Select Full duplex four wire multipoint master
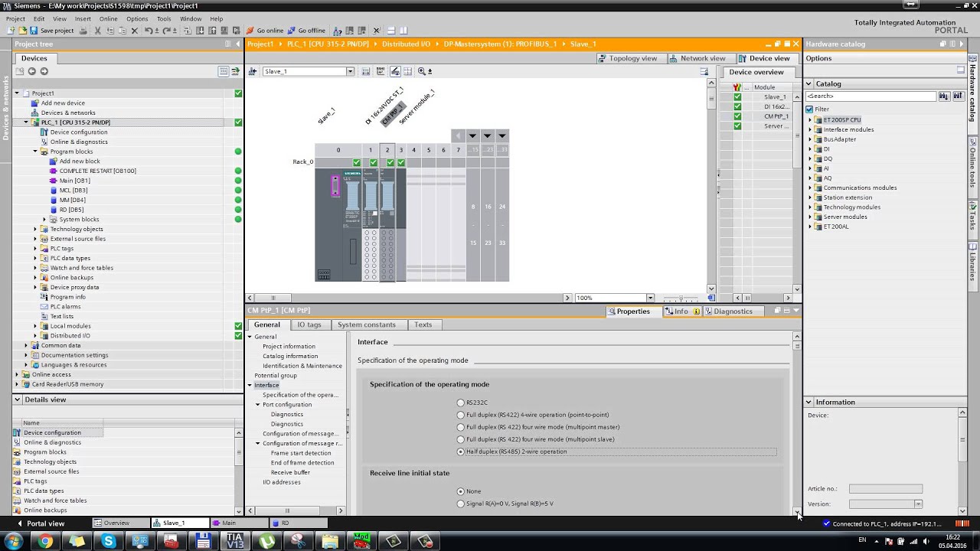 (460, 427)
